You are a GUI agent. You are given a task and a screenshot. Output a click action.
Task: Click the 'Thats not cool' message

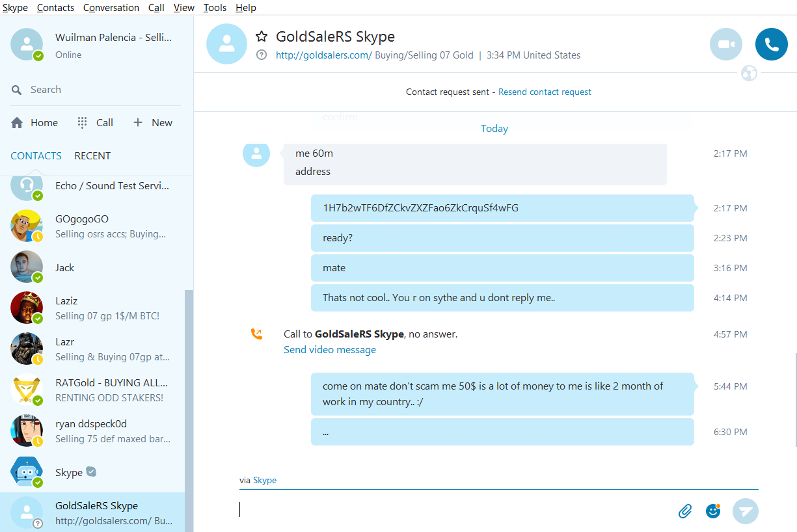(502, 298)
